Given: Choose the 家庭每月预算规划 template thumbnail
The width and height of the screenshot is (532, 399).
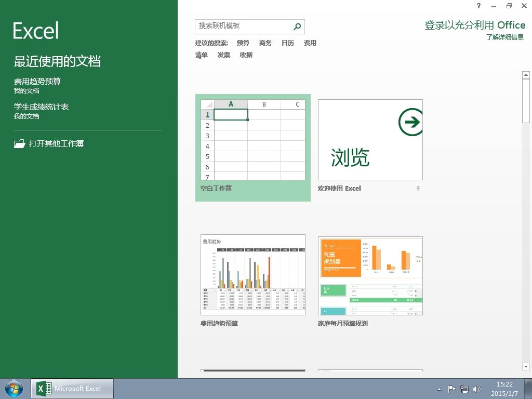Looking at the screenshot, I should [x=370, y=275].
